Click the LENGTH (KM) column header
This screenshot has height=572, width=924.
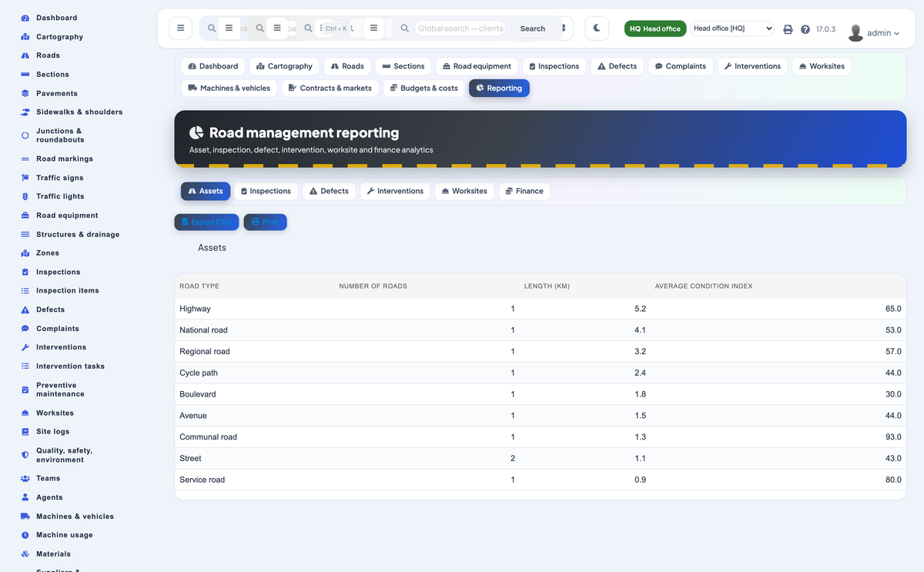547,286
